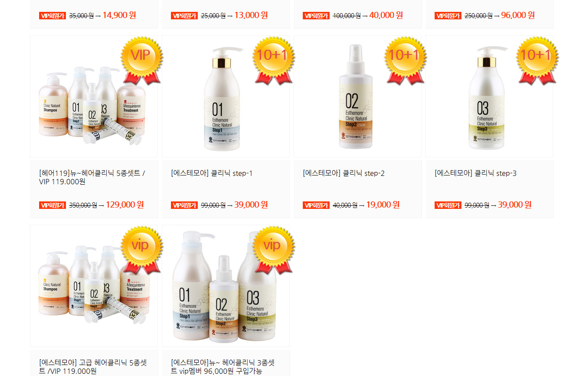Image resolution: width=588 pixels, height=376 pixels.
Task: Click the 10+1 badge on 클리닉 step-2
Action: click(x=405, y=60)
